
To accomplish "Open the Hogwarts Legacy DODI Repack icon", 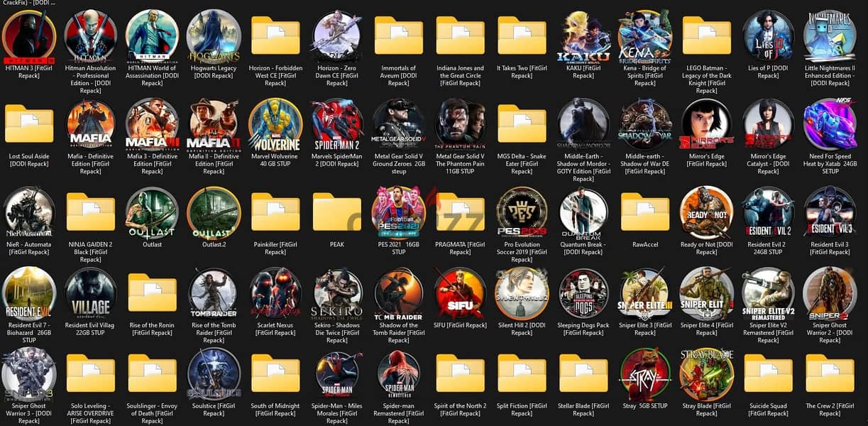I will coord(214,37).
